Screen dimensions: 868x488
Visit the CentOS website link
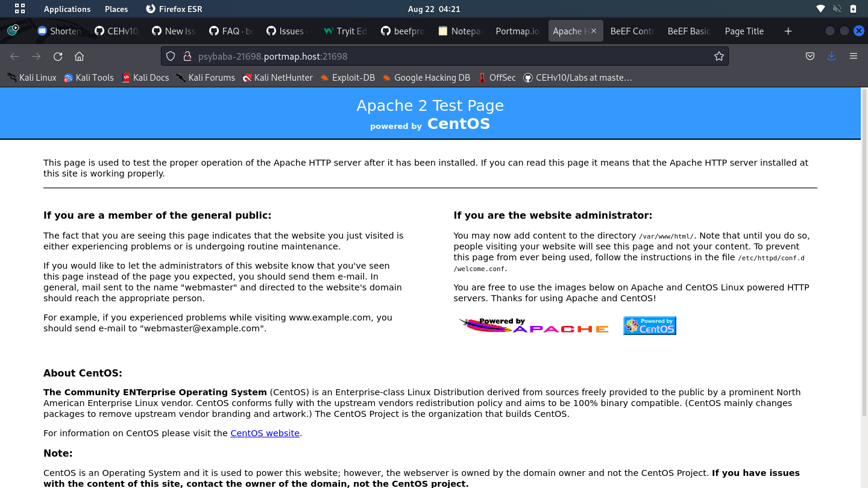coord(265,433)
